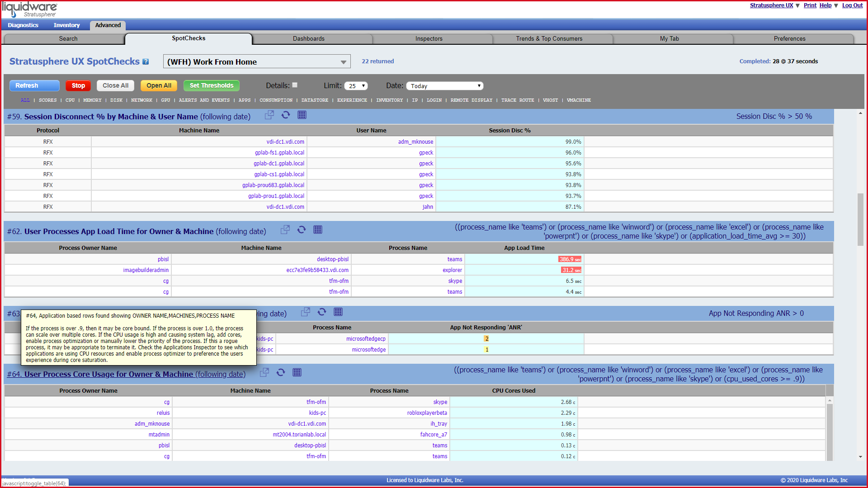The width and height of the screenshot is (868, 488).
Task: Toggle the Details checkbox
Action: pos(295,85)
